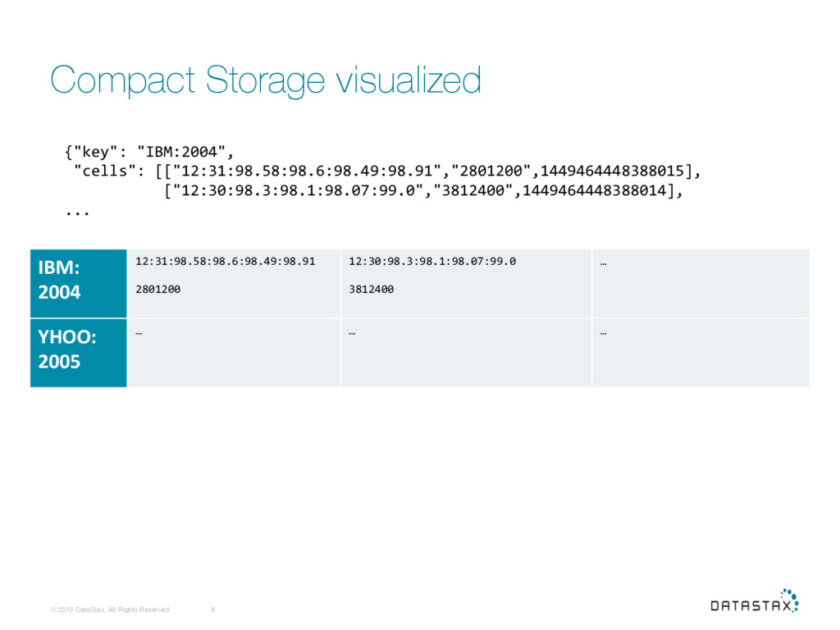The image size is (840, 630).
Task: Click the "2801200" string in JSON code
Action: (x=491, y=171)
